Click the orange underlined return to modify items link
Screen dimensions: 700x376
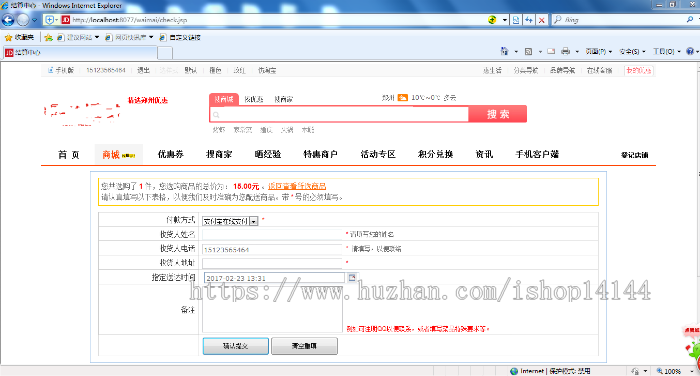(x=297, y=186)
